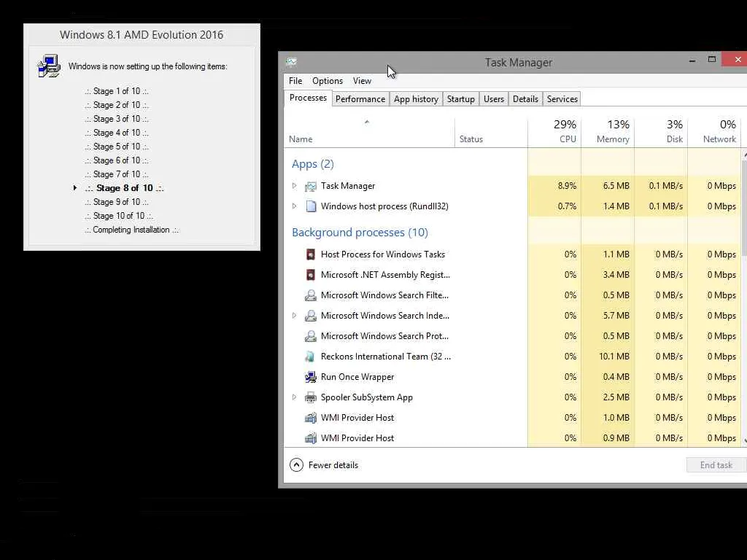Click the Apps (2) group header
The width and height of the screenshot is (747, 560).
312,164
